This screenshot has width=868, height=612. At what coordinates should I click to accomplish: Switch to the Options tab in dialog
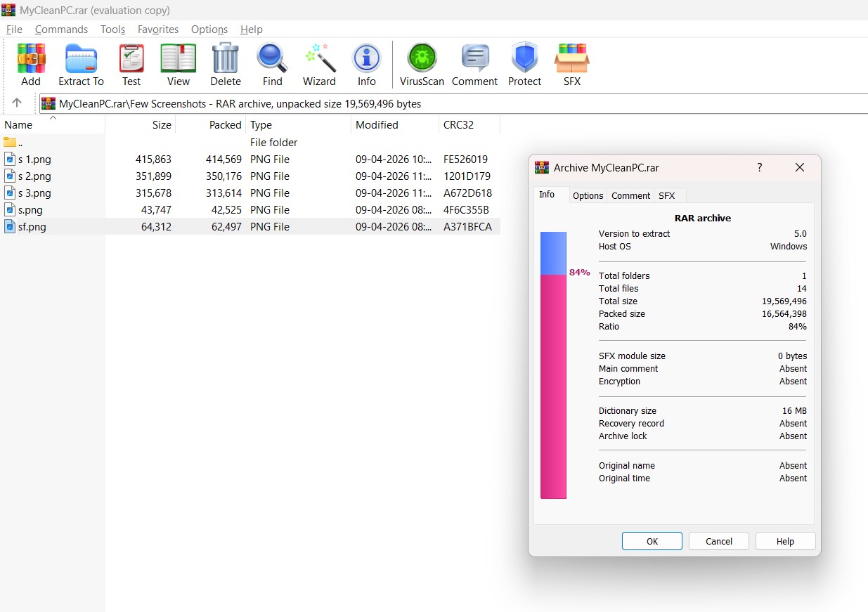[588, 196]
